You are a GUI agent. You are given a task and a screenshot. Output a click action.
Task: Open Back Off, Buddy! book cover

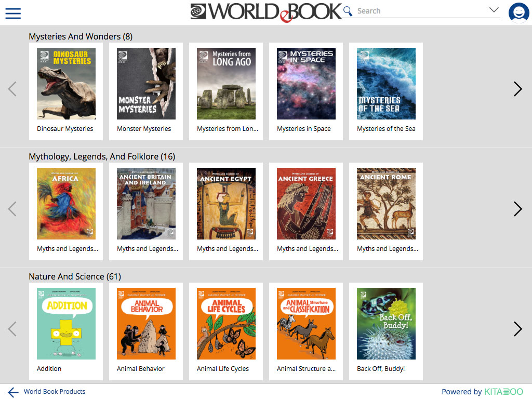(x=386, y=324)
